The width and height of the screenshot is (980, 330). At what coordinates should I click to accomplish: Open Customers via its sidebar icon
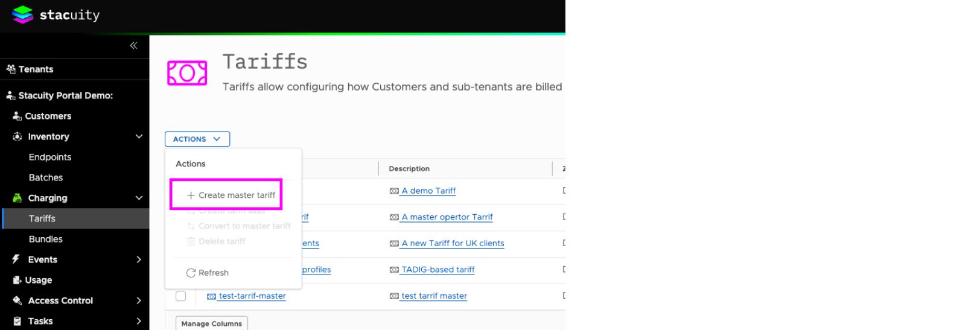(x=17, y=116)
